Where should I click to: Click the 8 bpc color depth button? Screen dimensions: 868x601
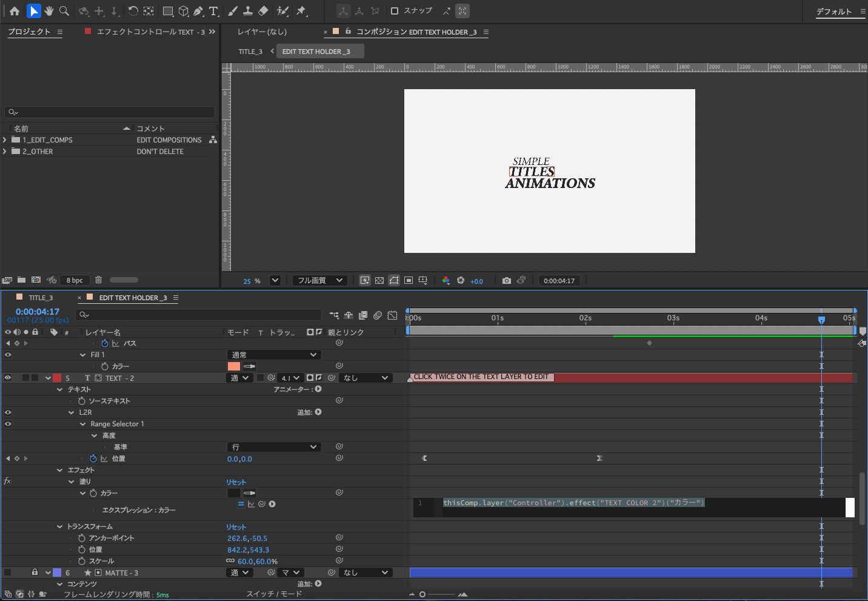pyautogui.click(x=75, y=280)
